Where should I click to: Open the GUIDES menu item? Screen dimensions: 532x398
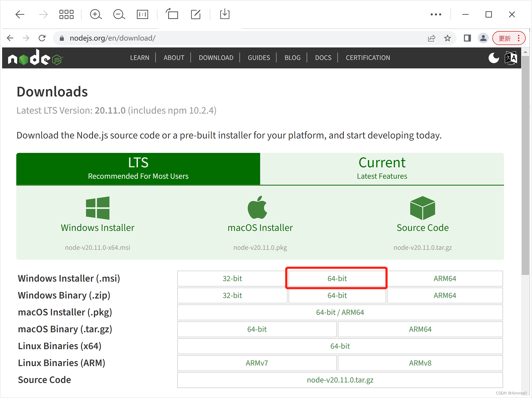point(259,58)
